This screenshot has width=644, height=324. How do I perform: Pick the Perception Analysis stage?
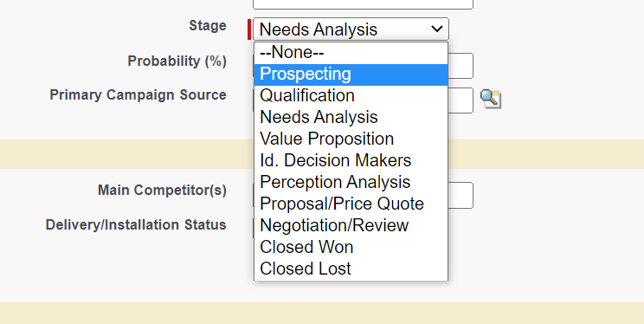(x=351, y=182)
